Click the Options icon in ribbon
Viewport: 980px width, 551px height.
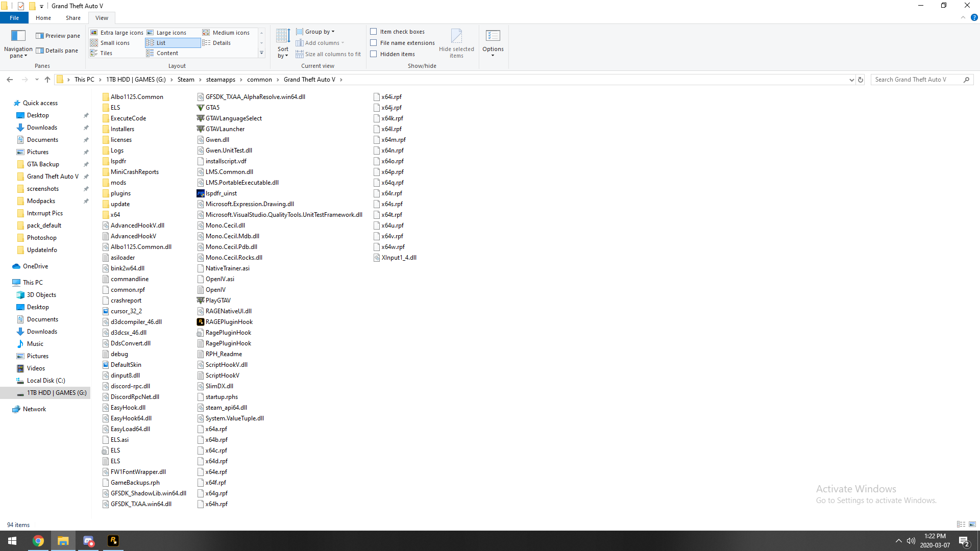[493, 36]
